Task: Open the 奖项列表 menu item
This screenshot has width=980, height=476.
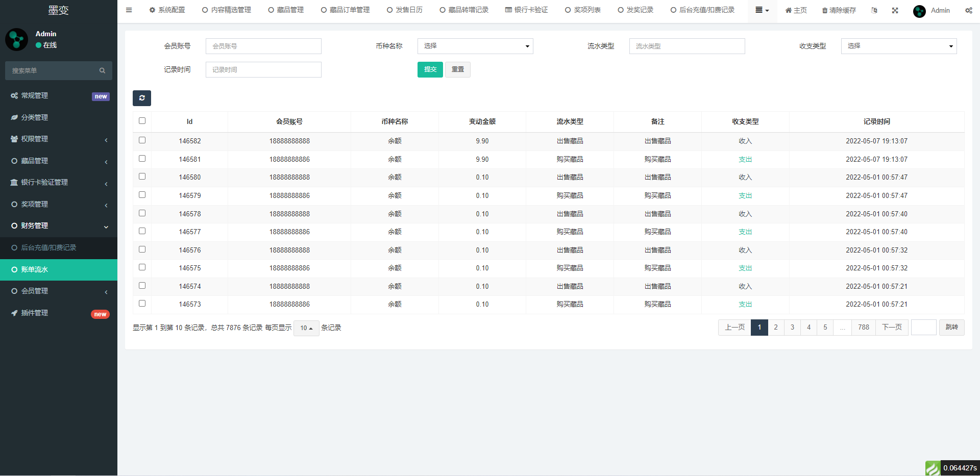Action: pyautogui.click(x=582, y=9)
